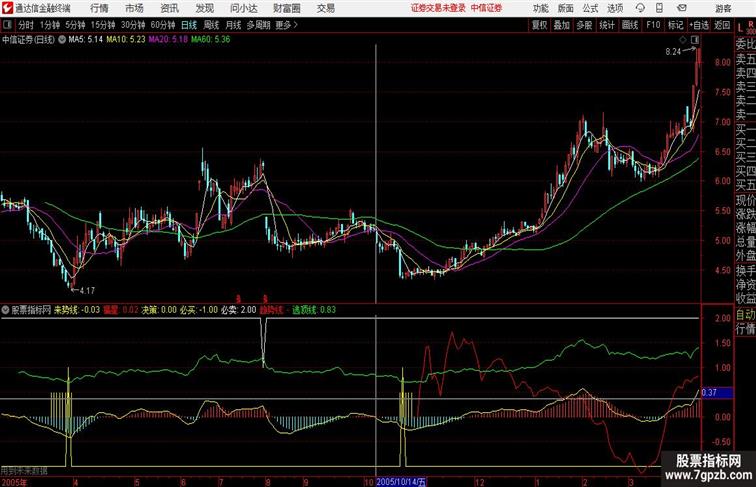
Task: Click the 用到未来数据 notice text
Action: click(x=24, y=471)
